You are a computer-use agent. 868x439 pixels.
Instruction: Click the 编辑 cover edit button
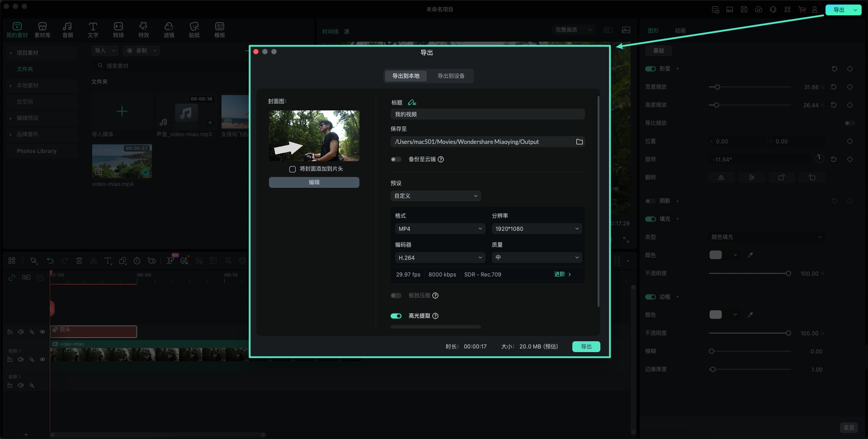(314, 182)
